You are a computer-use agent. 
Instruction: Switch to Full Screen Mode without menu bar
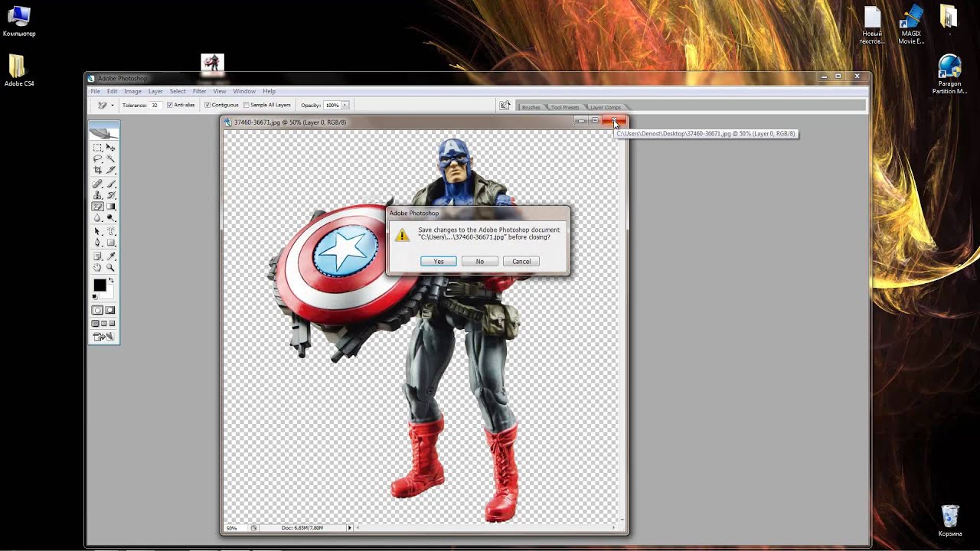tap(112, 324)
